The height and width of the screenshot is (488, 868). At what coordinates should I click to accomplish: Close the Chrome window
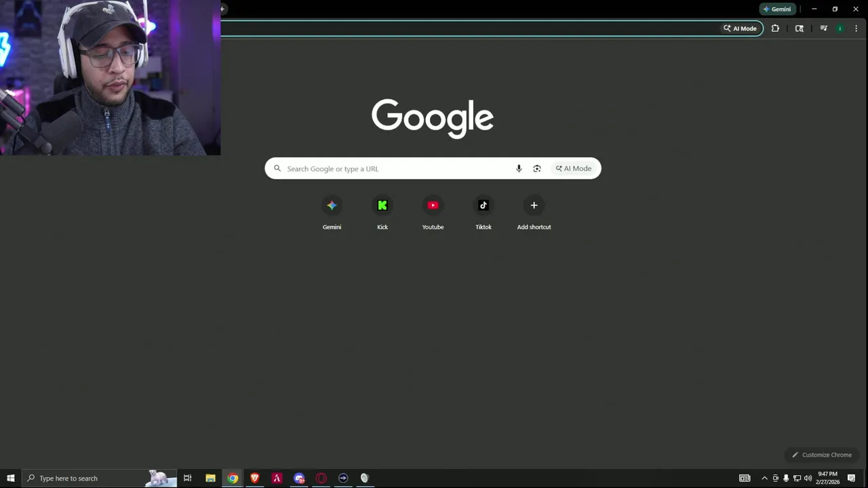(856, 9)
